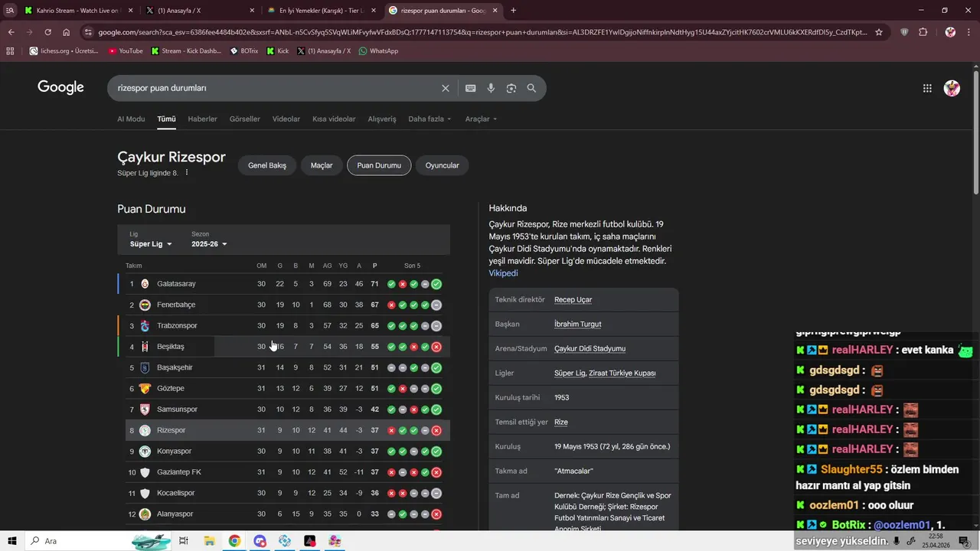Open the Extensions puzzle icon
Image resolution: width=980 pixels, height=551 pixels.
pyautogui.click(x=923, y=32)
